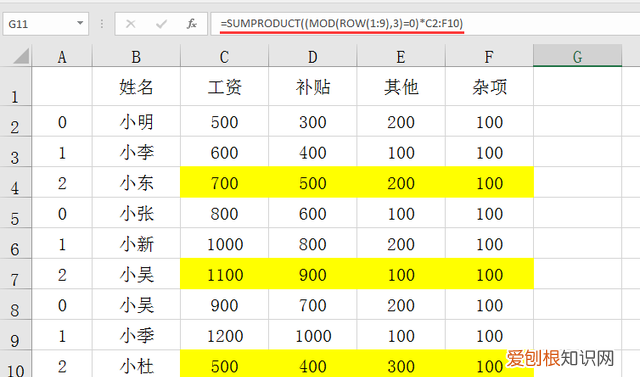
Task: Select 小新's 补贴 cell 800
Action: coord(313,244)
